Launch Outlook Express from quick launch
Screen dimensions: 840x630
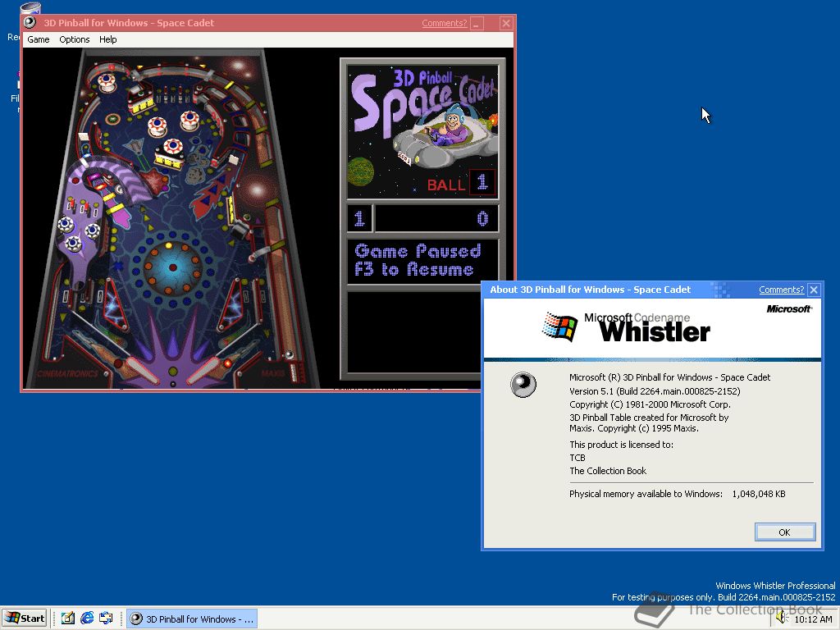coord(106,619)
